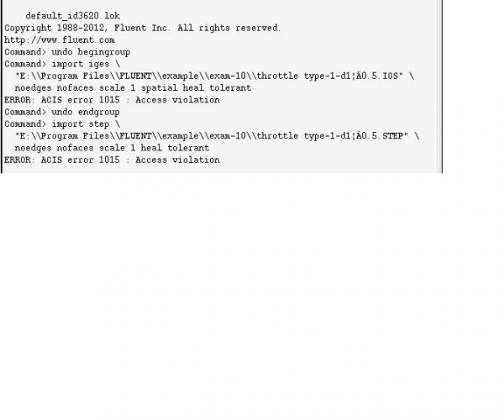Select first ACIS error 1015 line

coord(113,100)
